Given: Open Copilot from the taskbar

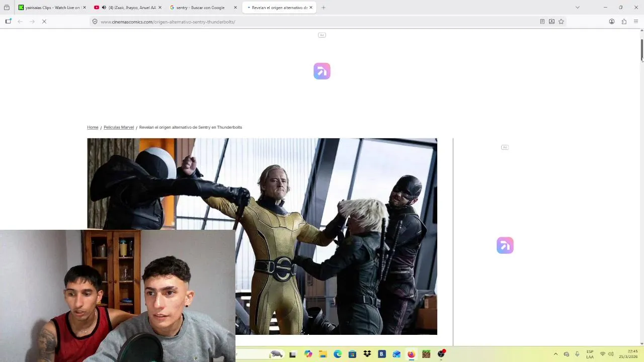Looking at the screenshot, I should pos(308,354).
